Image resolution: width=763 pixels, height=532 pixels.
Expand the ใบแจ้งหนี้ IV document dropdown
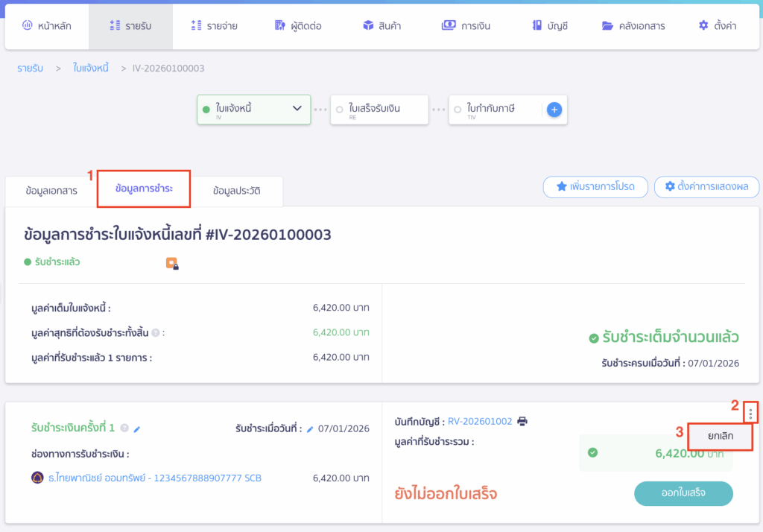pyautogui.click(x=297, y=109)
